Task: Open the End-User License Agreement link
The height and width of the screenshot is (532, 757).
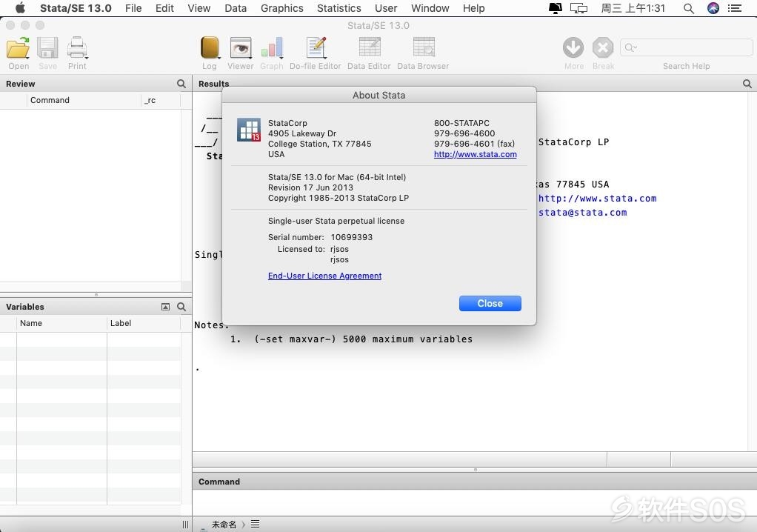Action: (x=325, y=276)
